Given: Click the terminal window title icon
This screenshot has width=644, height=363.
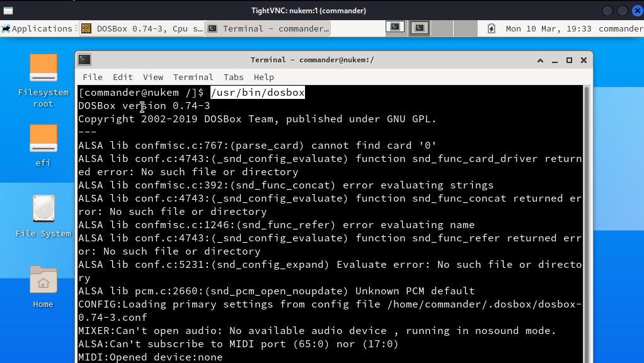Looking at the screenshot, I should point(84,60).
